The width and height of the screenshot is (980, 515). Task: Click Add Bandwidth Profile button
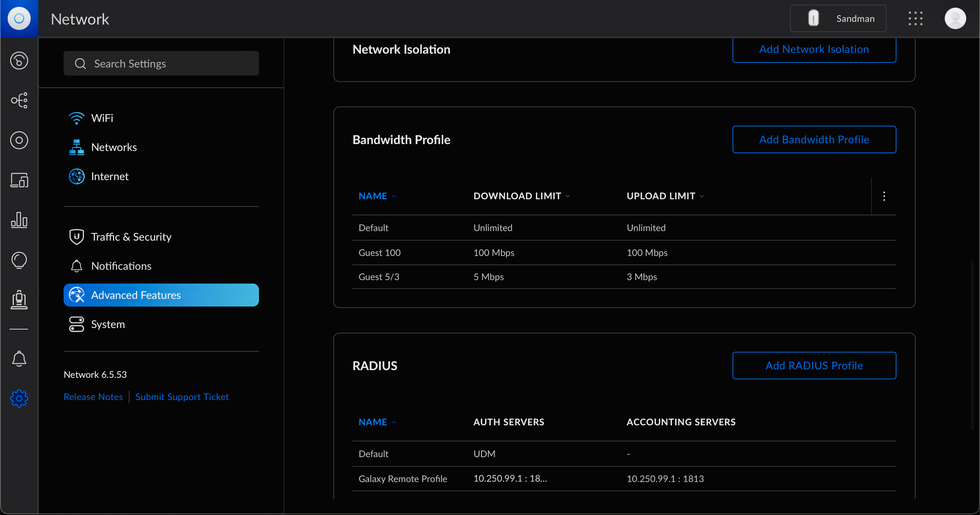[814, 139]
